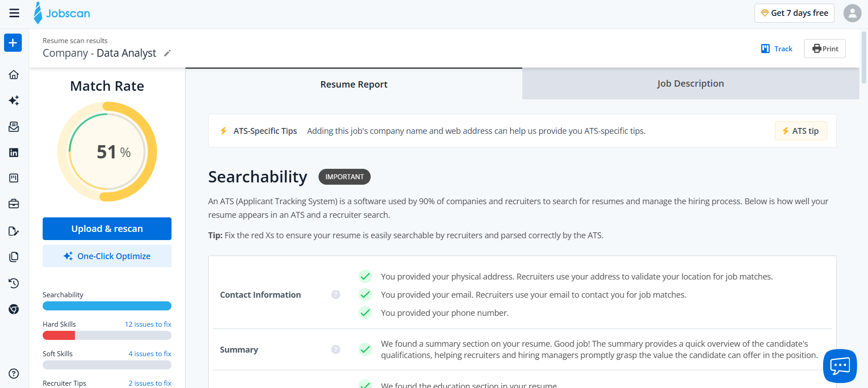This screenshot has height=388, width=868.
Task: Click the 'Company - Data Analyst' title
Action: pos(99,53)
